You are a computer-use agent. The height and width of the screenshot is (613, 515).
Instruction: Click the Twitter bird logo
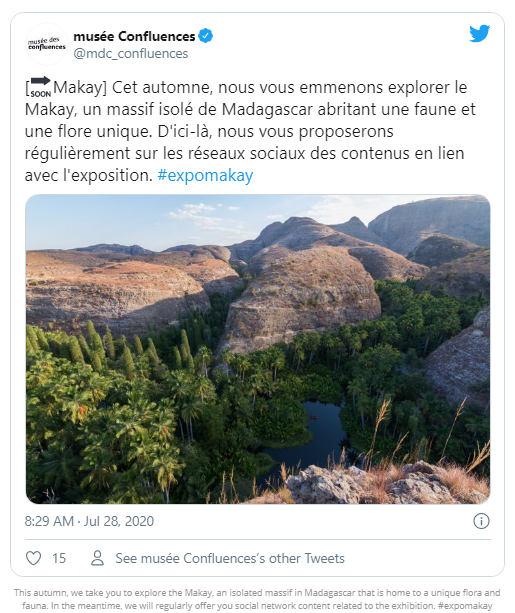(479, 34)
